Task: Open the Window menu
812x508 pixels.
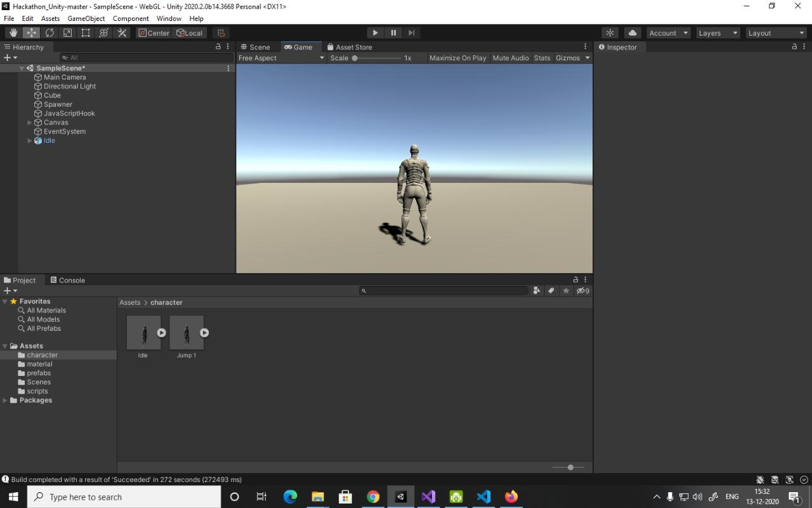Action: tap(169, 18)
